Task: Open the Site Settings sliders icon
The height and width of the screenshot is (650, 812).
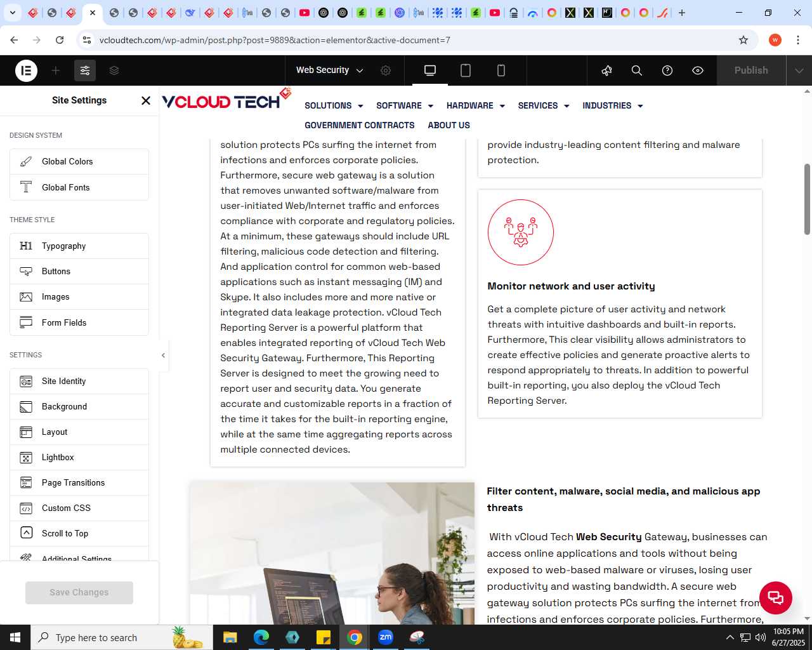Action: coord(85,70)
